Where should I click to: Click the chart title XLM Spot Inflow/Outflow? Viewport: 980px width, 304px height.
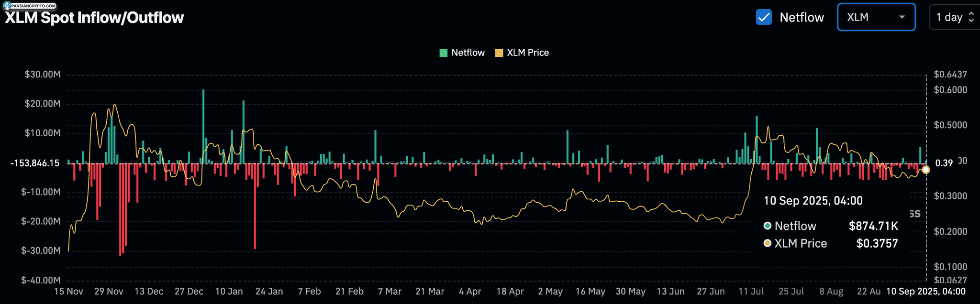94,18
